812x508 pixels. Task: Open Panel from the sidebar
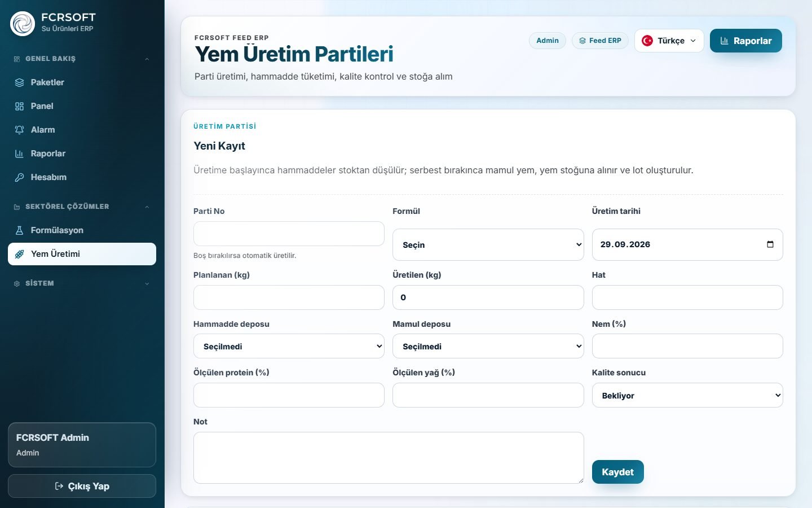[82, 106]
